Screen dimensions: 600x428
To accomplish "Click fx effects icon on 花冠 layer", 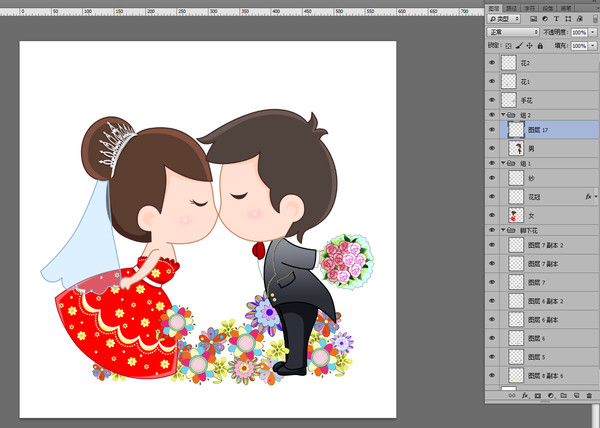I will click(588, 197).
